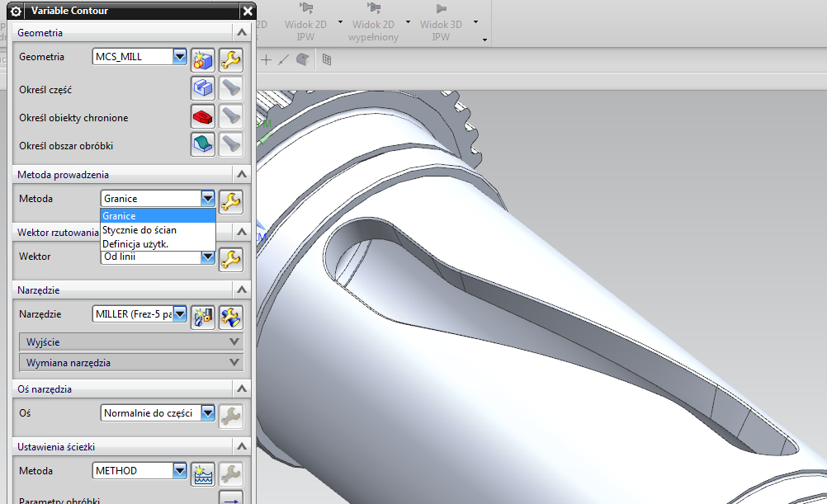The image size is (827, 504).
Task: Collapse the Oś narzędzia section
Action: pos(242,389)
